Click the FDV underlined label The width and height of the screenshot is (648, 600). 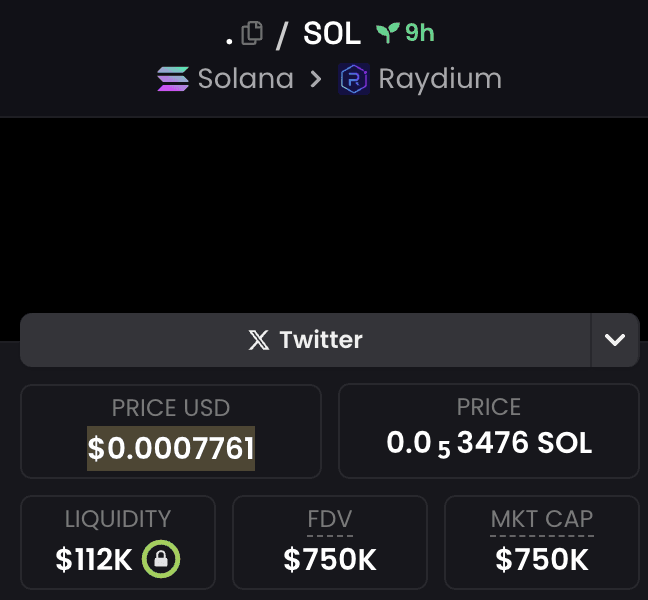click(x=330, y=519)
